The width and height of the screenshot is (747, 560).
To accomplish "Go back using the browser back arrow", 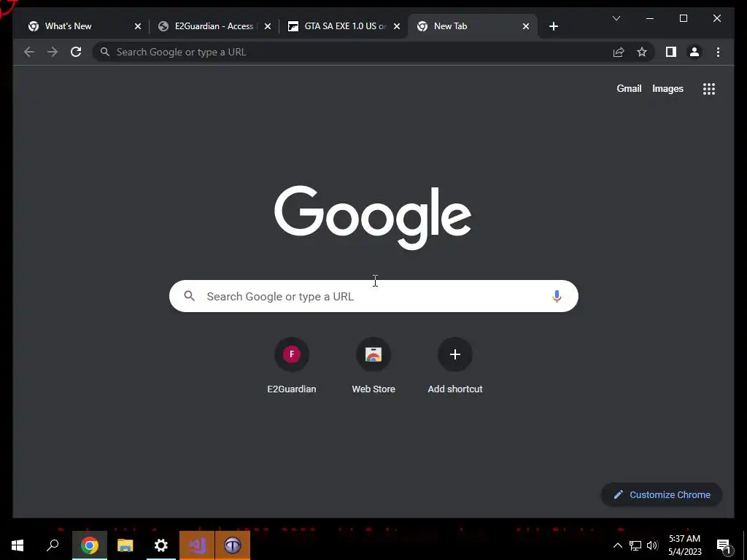I will pos(29,52).
